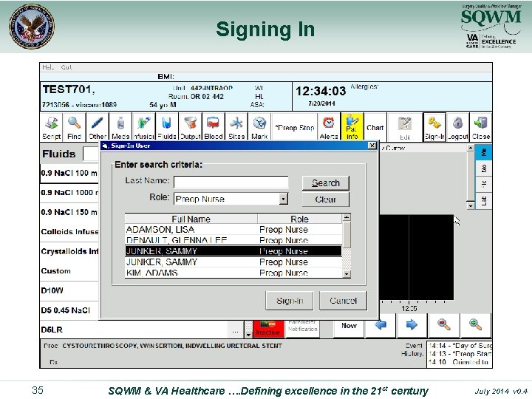Select Crystalloids fluid entry
This screenshot has width=532, height=399.
point(69,251)
